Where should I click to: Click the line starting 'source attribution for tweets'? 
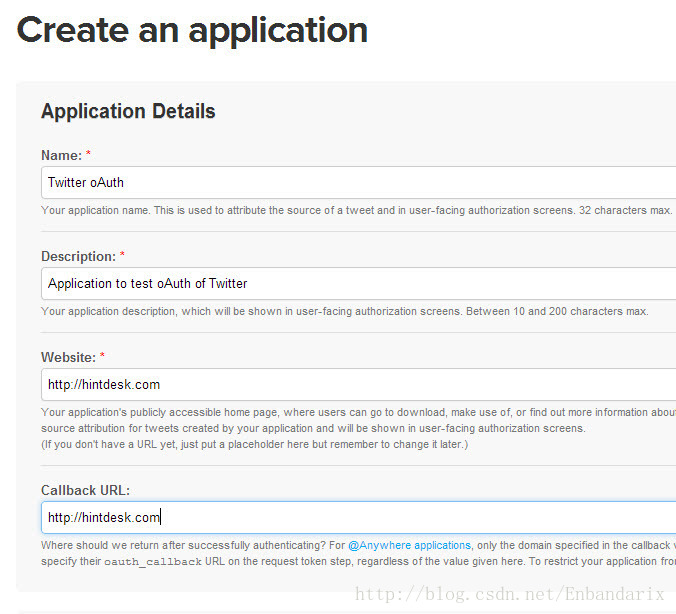click(x=313, y=428)
